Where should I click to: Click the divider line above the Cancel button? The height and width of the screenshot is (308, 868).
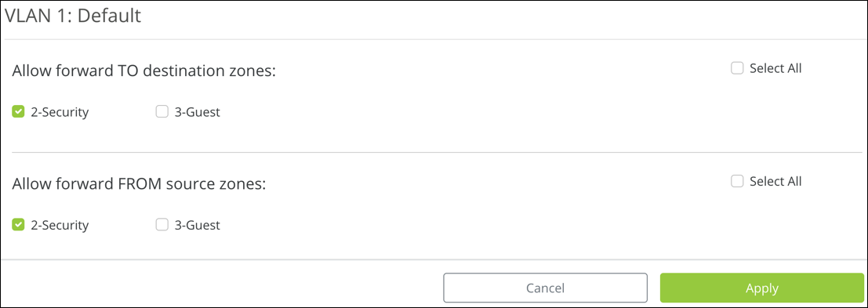(434, 259)
